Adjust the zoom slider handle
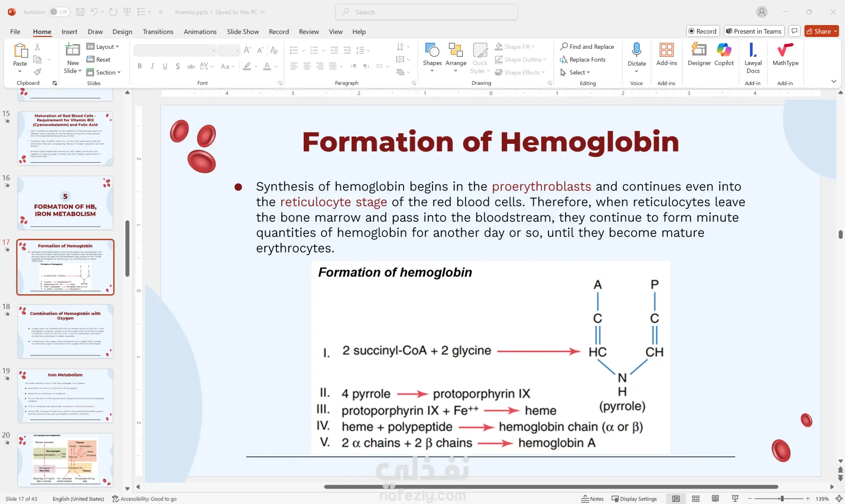845x504 pixels. click(782, 498)
